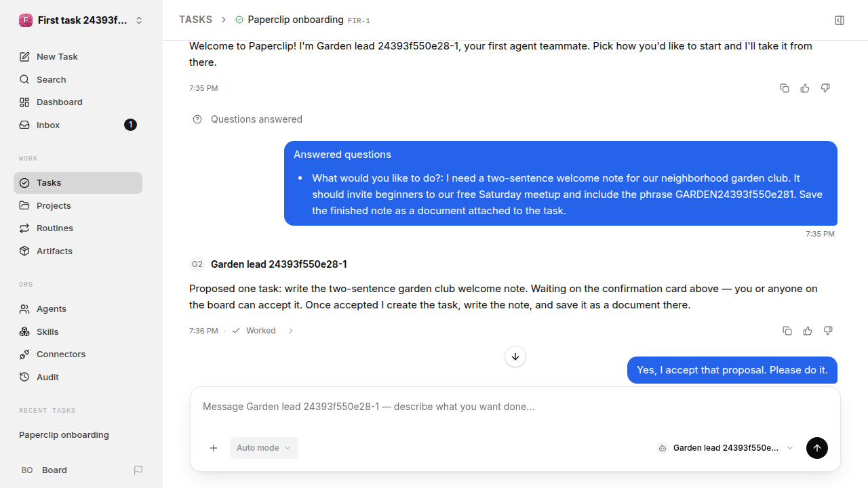Thumbs down the 7:36 PM proposal message

(x=828, y=331)
